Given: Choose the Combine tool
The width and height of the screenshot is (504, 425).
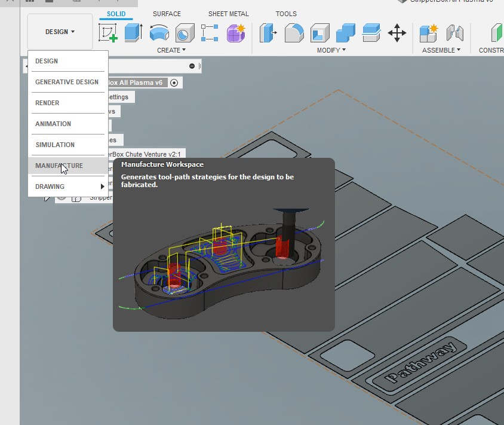Looking at the screenshot, I should [346, 32].
